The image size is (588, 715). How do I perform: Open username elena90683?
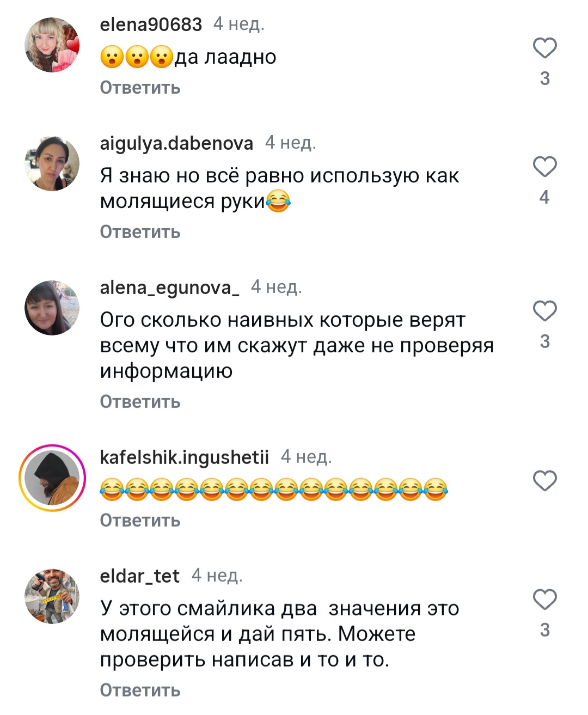pos(151,25)
